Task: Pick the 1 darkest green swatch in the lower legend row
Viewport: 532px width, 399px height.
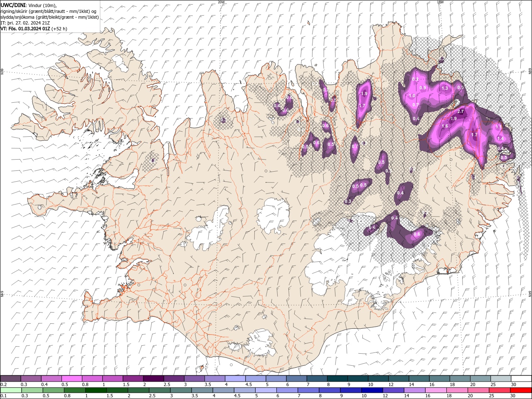Action: click(96, 390)
